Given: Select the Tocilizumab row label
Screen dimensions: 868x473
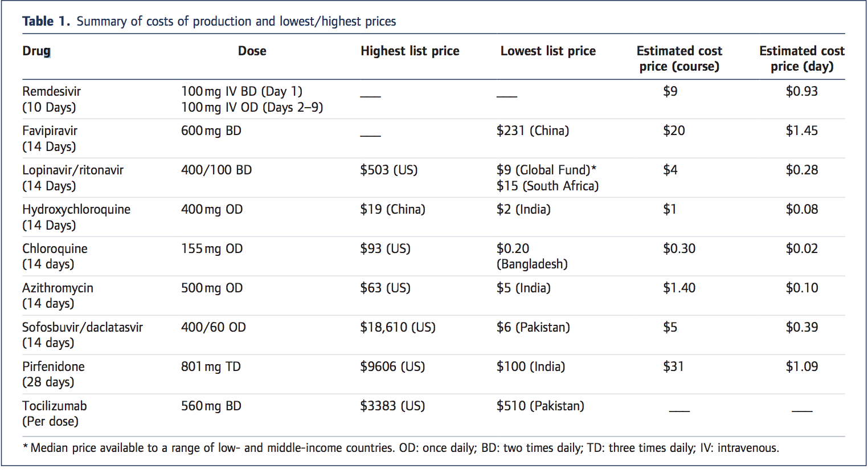Looking at the screenshot, I should [x=55, y=406].
